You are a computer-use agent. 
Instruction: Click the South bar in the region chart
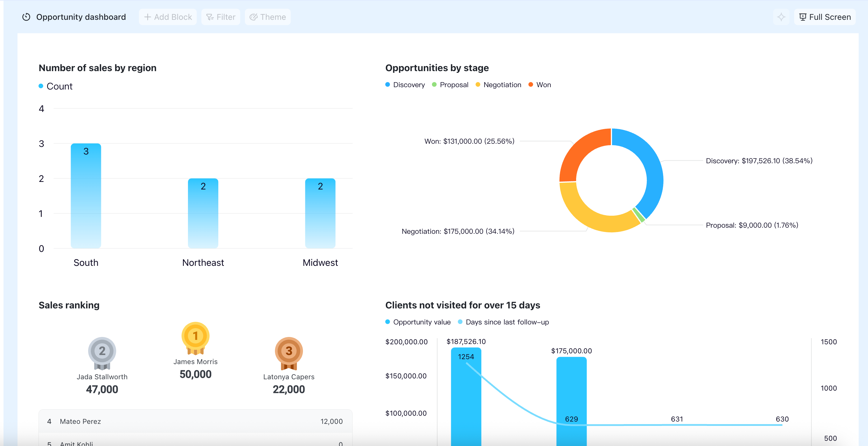86,196
